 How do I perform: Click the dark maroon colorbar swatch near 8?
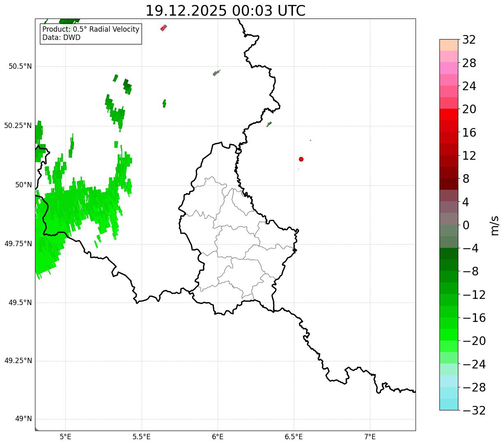click(449, 184)
